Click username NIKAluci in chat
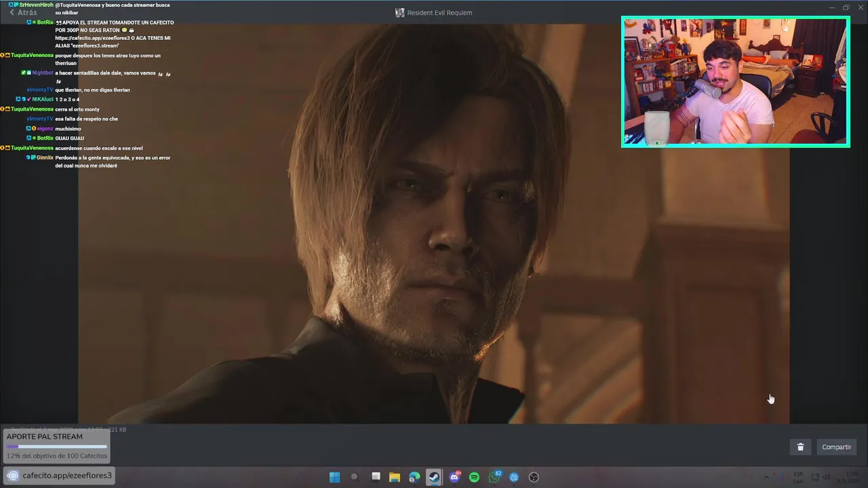This screenshot has height=488, width=868. pyautogui.click(x=43, y=99)
